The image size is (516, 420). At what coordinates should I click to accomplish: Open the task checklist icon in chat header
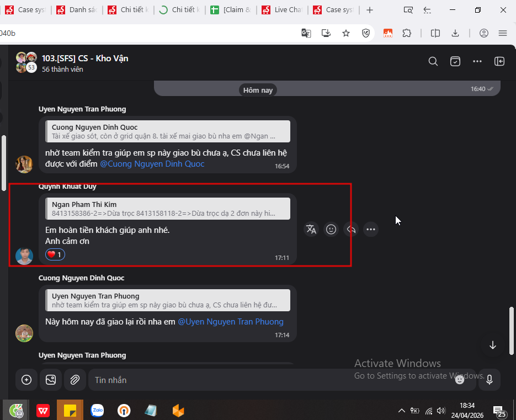(455, 62)
